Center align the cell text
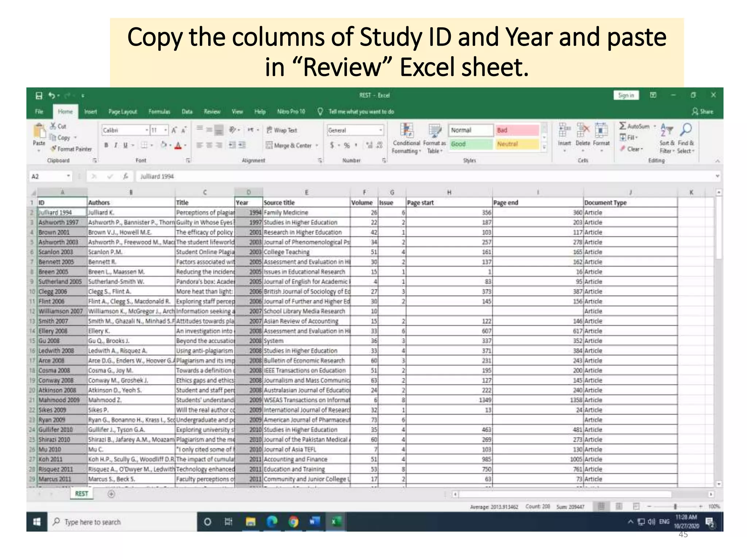The image size is (747, 560). pos(209,145)
